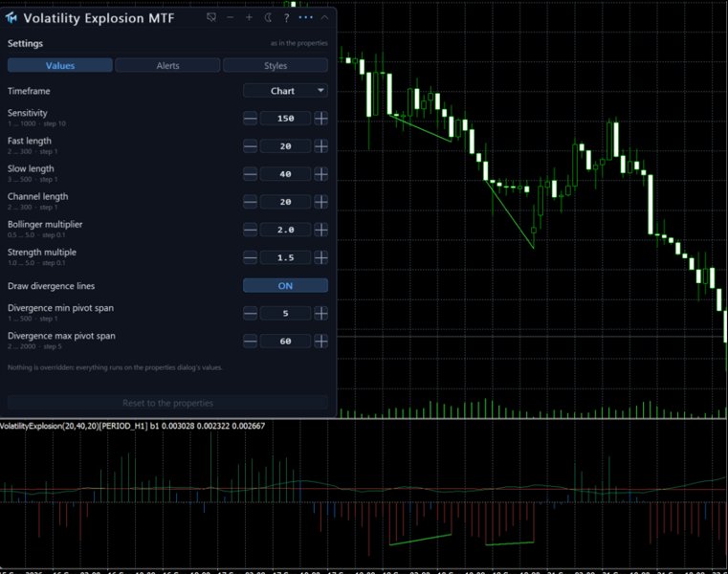This screenshot has height=574, width=728.
Task: Click the Bollinger multiplier value field 2.0
Action: [285, 230]
